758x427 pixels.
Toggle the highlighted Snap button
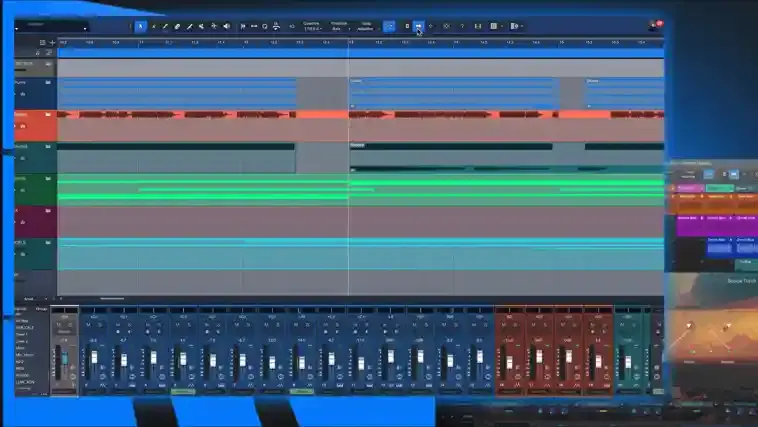click(389, 26)
